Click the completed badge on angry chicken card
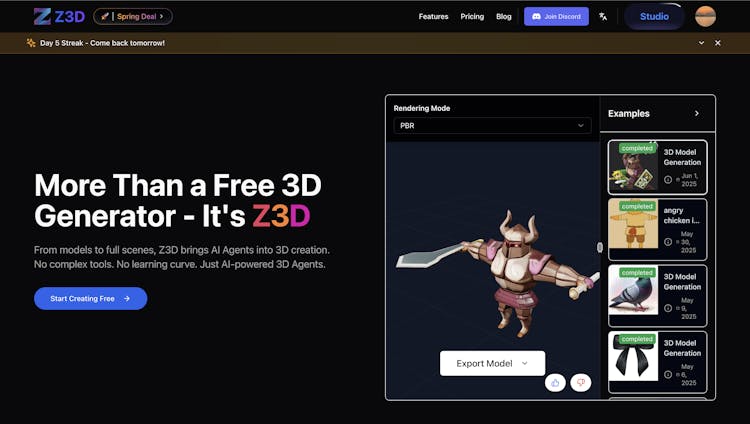 (x=637, y=206)
